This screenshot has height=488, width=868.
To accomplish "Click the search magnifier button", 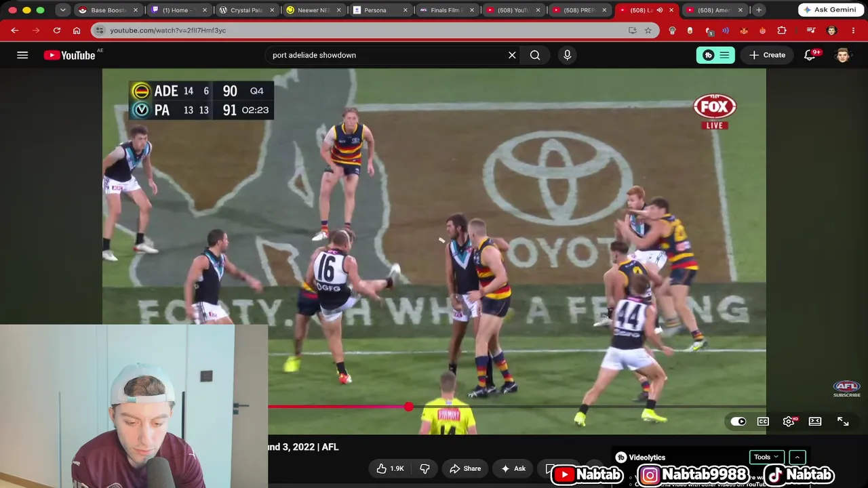I will [535, 55].
